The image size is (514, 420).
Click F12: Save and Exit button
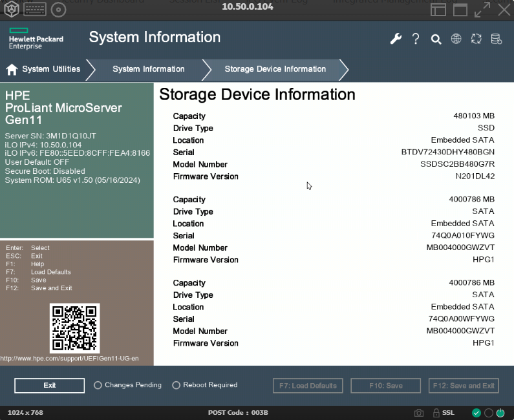click(x=464, y=386)
